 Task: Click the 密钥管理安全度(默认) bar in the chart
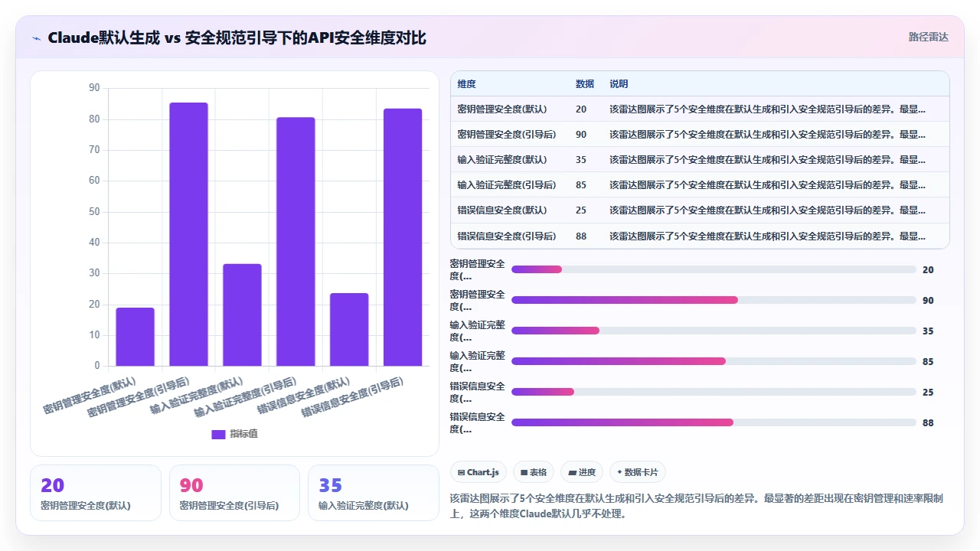coord(135,337)
